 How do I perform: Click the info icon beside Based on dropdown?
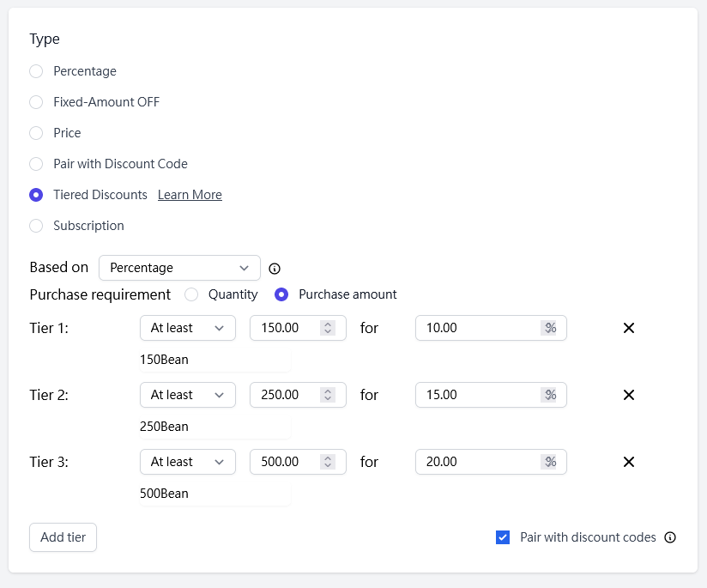coord(275,268)
